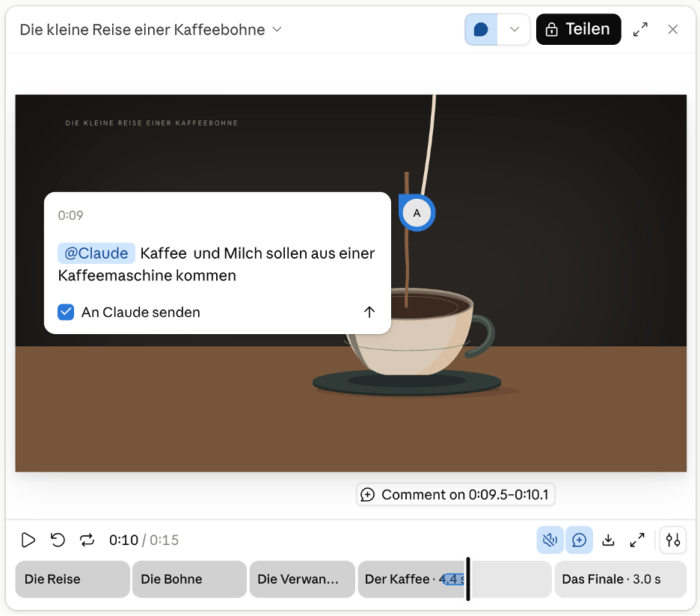Viewport: 700px width, 616px height.
Task: Expand the dropdown arrow next to the blue shape button
Action: [514, 29]
